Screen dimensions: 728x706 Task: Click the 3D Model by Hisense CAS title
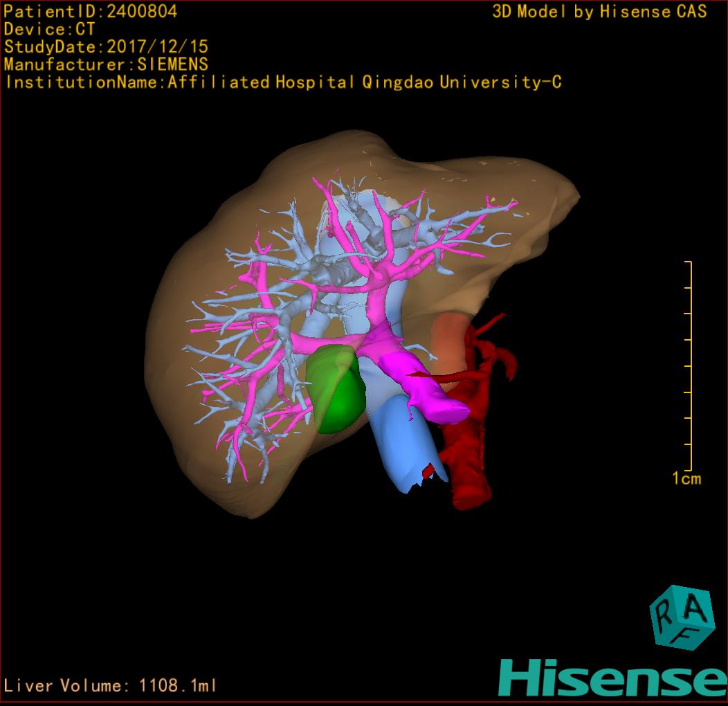599,12
